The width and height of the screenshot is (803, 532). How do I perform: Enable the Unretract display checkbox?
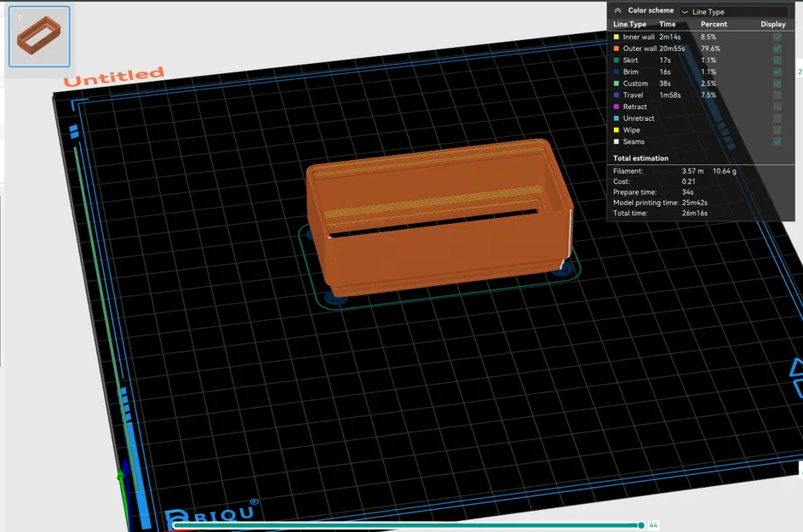tap(777, 118)
